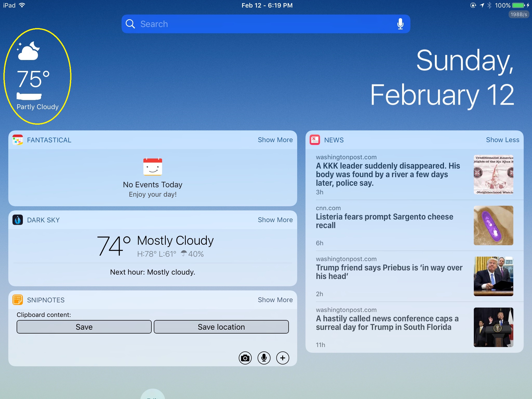This screenshot has height=399, width=532.
Task: Open the News app icon
Action: pyautogui.click(x=315, y=140)
